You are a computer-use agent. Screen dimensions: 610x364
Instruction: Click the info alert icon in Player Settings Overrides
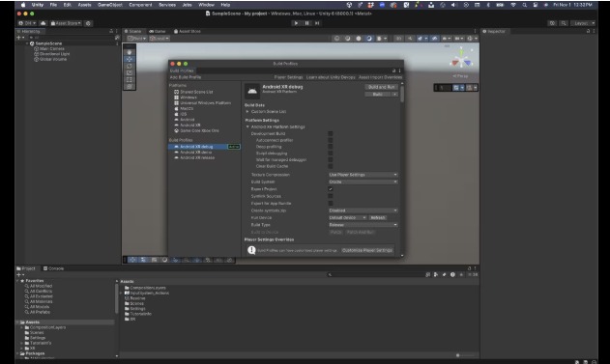[x=251, y=250]
